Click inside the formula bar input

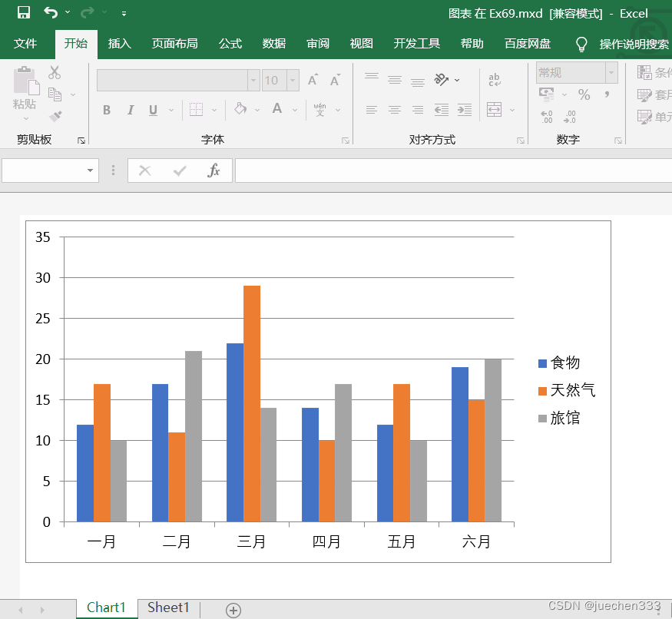click(453, 170)
